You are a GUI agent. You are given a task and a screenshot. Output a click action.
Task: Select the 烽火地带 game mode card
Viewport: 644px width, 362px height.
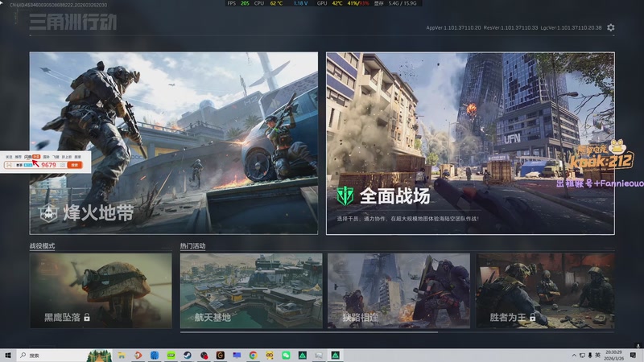coord(173,143)
